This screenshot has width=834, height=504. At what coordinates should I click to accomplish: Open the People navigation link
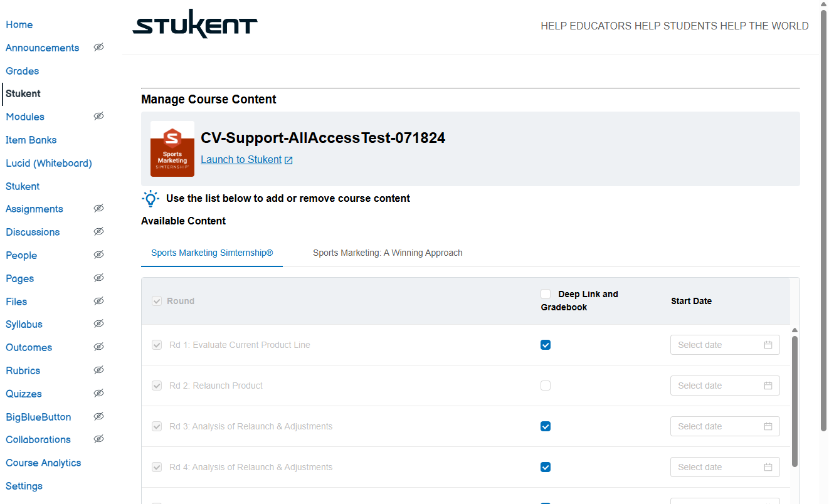[x=21, y=255]
